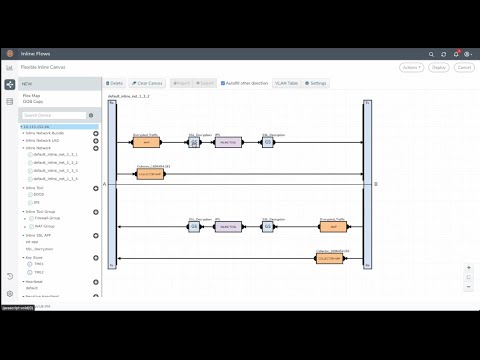Select Flex Map option
This screenshot has width=480, height=360.
(x=31, y=96)
